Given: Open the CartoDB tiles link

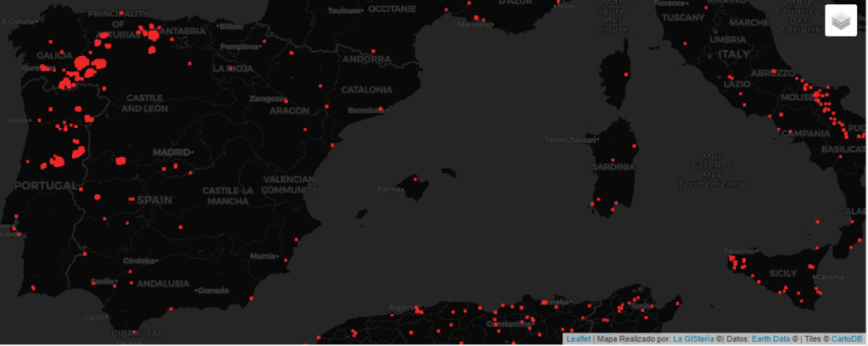Looking at the screenshot, I should pyautogui.click(x=847, y=339).
